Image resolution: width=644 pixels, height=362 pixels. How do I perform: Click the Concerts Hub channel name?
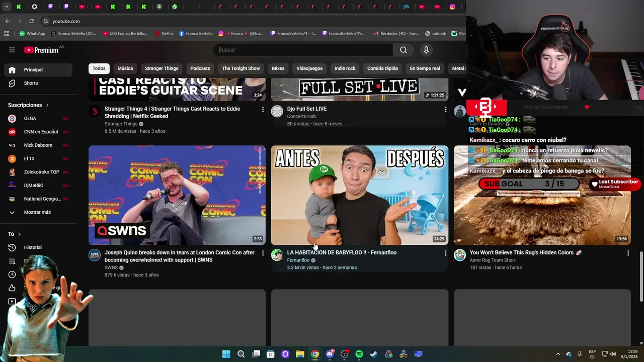coord(301,117)
